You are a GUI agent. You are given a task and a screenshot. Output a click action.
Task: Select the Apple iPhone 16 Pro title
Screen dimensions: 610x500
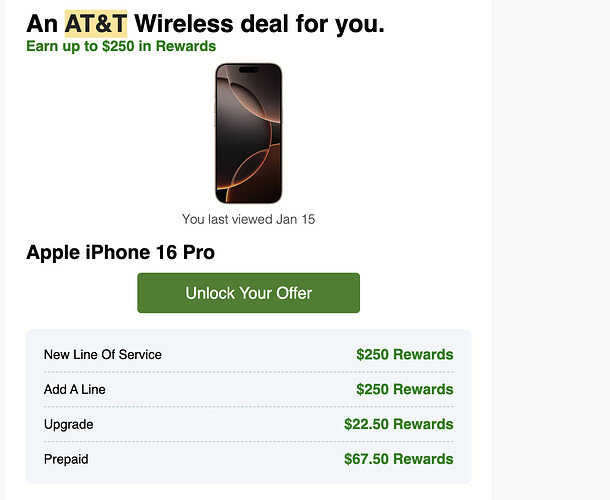(120, 252)
